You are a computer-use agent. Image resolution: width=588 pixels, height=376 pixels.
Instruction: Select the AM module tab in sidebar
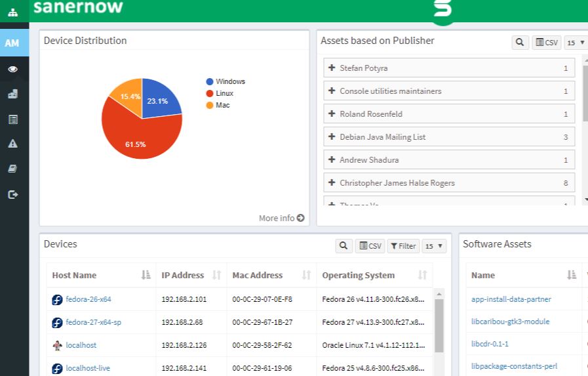coord(14,43)
